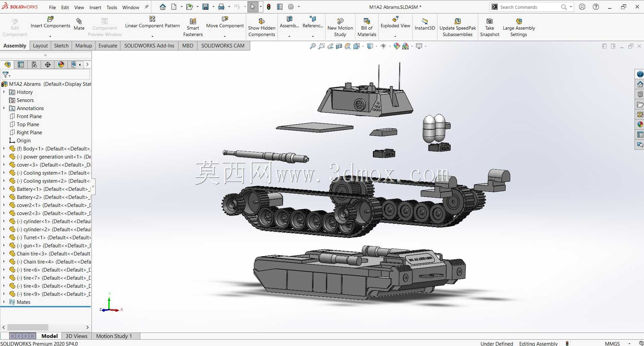Open the DisplayManager tab icon
644x346 pixels.
(61, 65)
